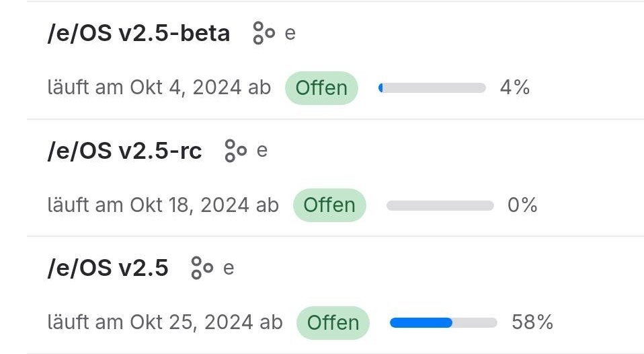The width and height of the screenshot is (644, 354).
Task: Click group icon beside /e/OS v2.5 title
Action: tap(202, 268)
